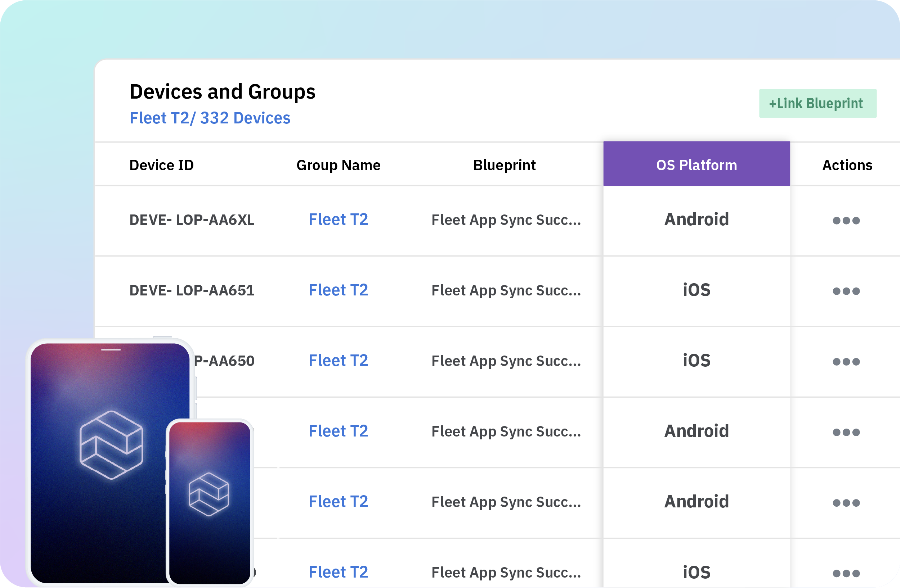Open actions menu for the DEVE-LOP-AA650 row
The height and width of the screenshot is (588, 901).
coord(846,361)
